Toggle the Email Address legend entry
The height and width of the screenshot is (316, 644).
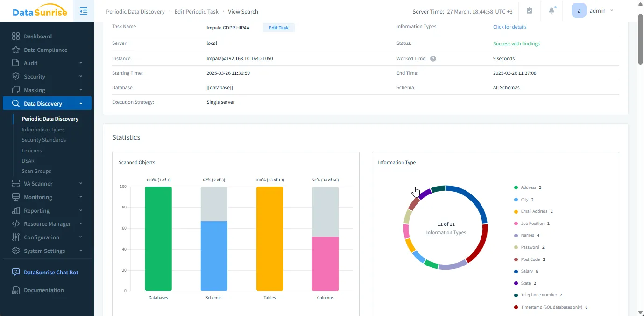click(x=534, y=211)
